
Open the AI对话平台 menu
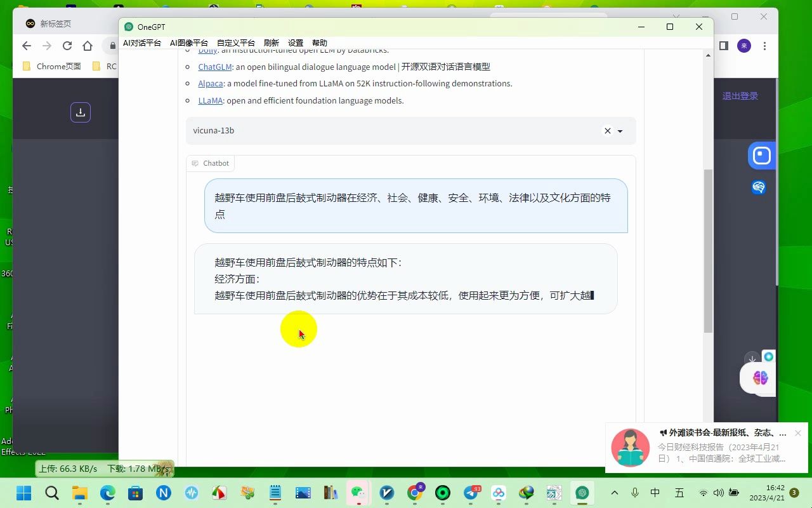(142, 43)
